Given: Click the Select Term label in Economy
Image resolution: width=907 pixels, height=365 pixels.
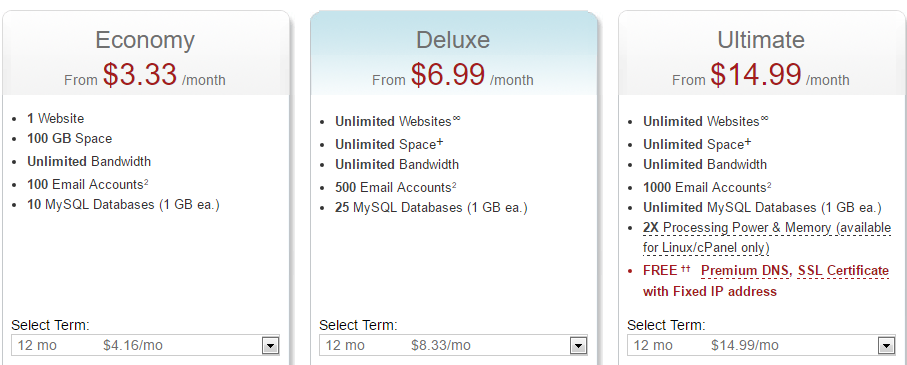Looking at the screenshot, I should point(51,325).
